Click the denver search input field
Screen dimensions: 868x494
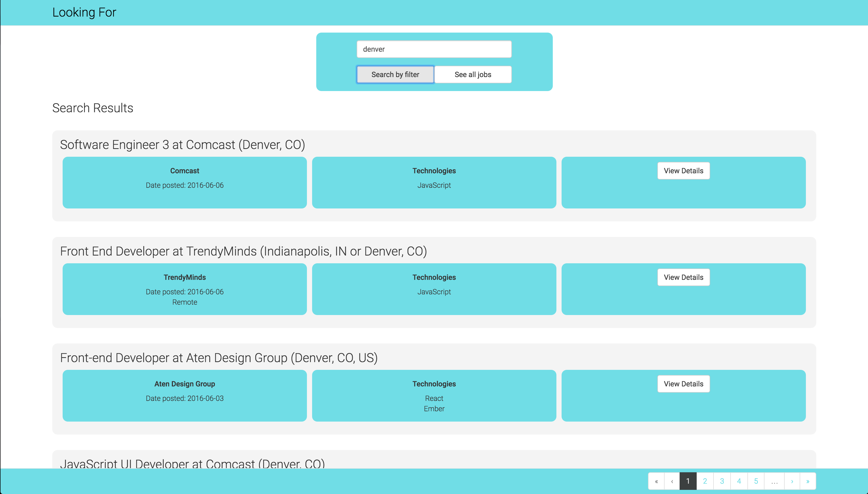(433, 49)
